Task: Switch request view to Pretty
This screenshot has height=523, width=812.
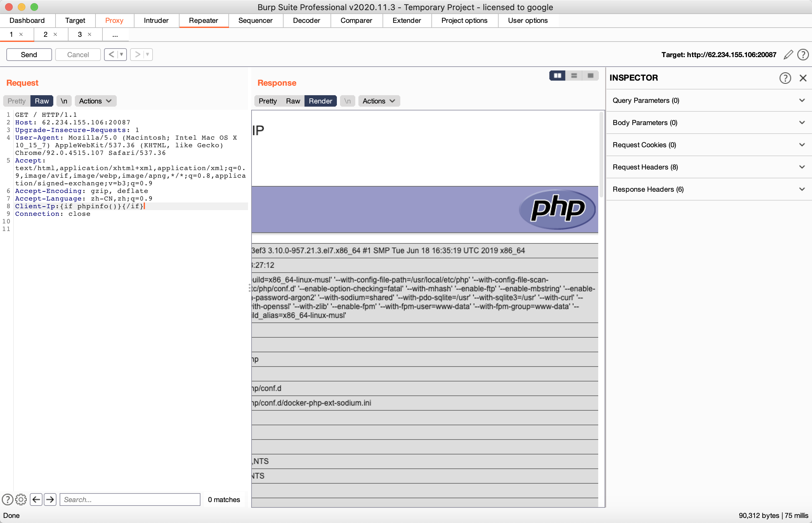Action: point(16,101)
